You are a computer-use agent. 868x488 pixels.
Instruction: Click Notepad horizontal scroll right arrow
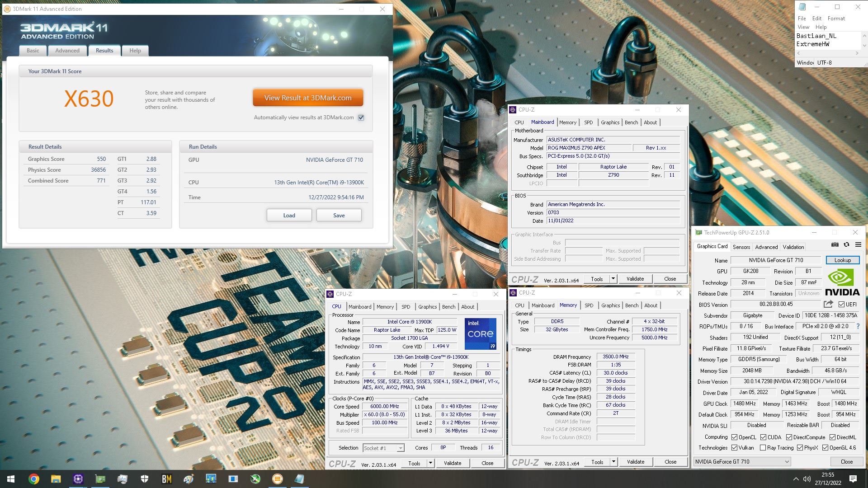[857, 53]
